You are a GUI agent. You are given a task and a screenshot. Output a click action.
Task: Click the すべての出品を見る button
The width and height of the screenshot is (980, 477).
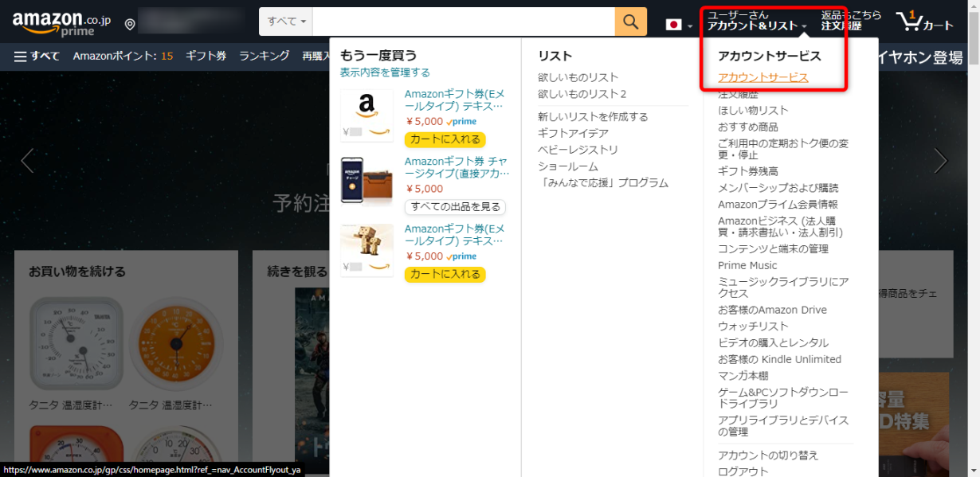[455, 207]
